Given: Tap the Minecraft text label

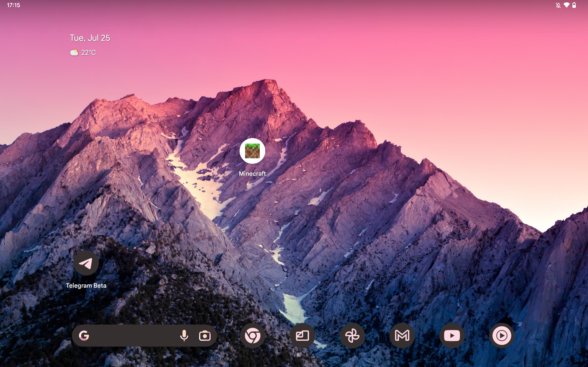Looking at the screenshot, I should click(x=252, y=174).
